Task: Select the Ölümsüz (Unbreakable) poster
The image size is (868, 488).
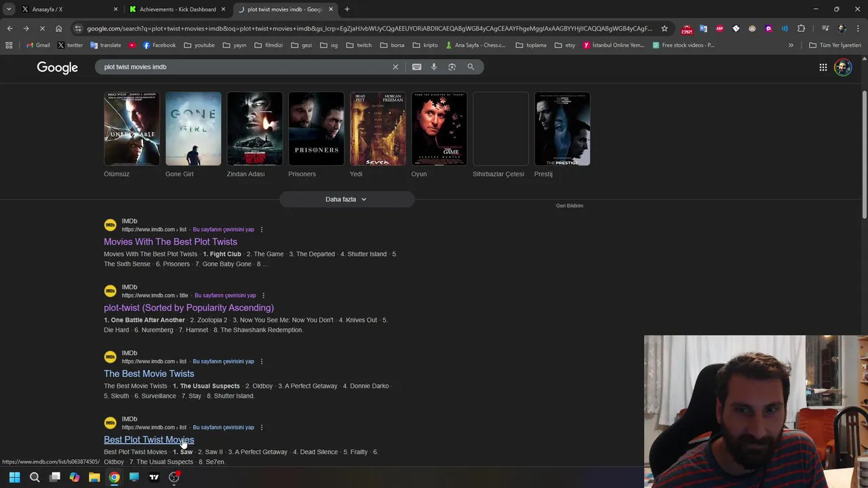Action: [x=132, y=129]
